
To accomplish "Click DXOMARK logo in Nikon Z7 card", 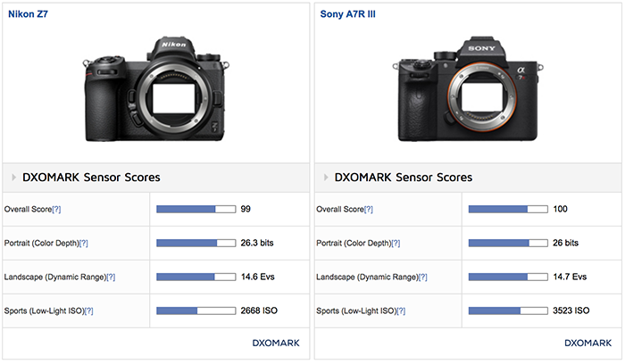I will tap(276, 343).
